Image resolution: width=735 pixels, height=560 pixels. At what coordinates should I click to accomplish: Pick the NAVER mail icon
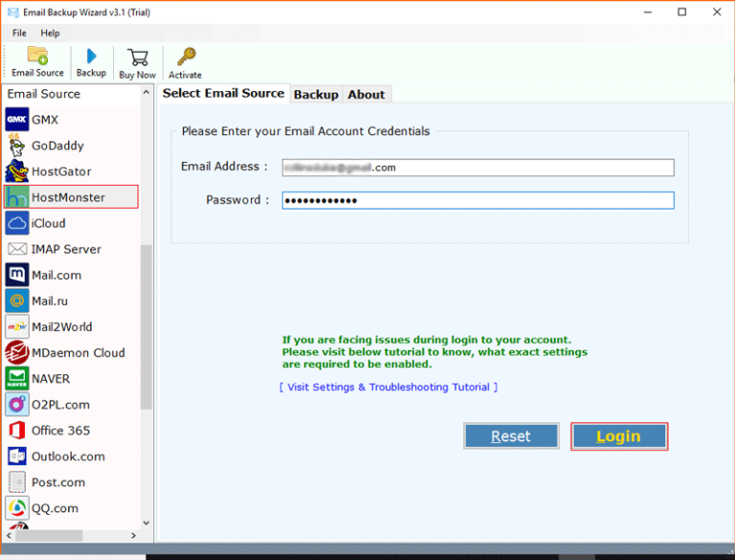tap(17, 378)
